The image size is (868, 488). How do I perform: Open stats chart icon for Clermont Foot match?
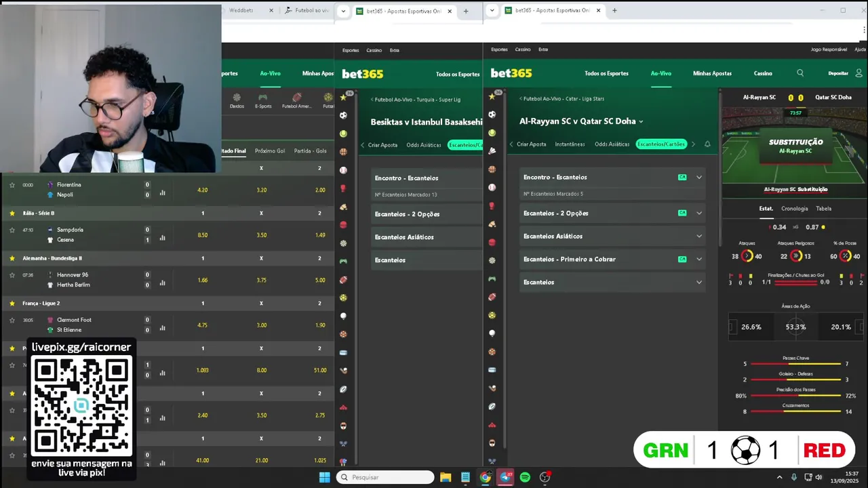(x=162, y=328)
